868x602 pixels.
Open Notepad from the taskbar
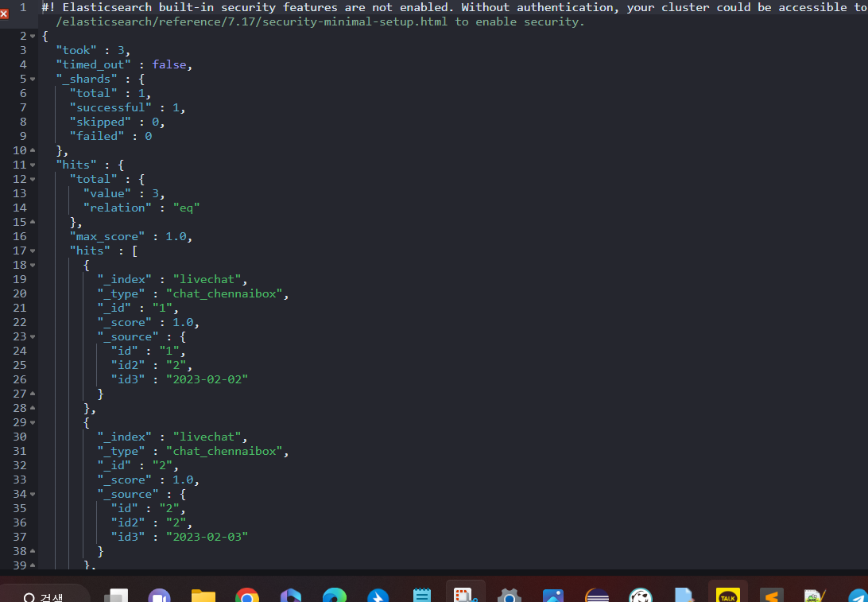pyautogui.click(x=422, y=596)
